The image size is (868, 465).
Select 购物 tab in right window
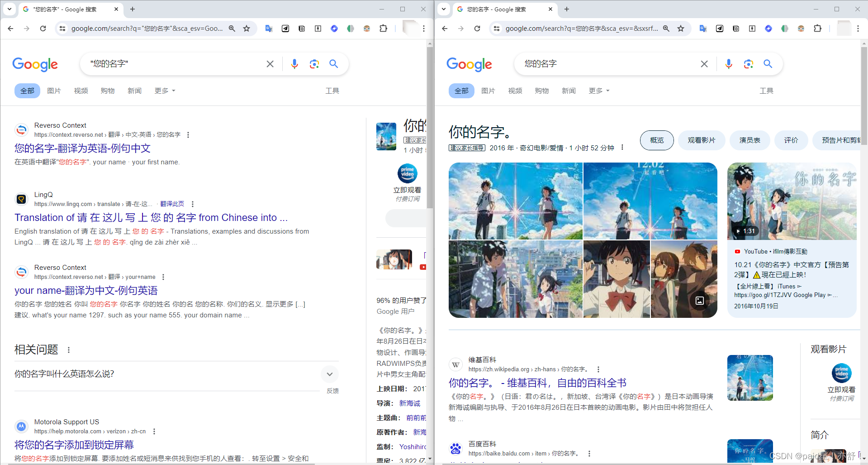[x=542, y=91]
